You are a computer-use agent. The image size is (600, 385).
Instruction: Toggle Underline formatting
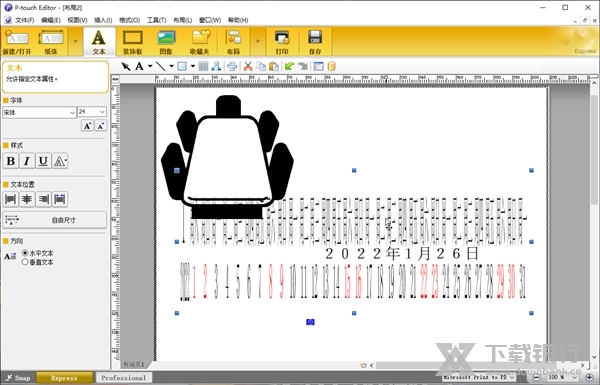click(x=43, y=161)
